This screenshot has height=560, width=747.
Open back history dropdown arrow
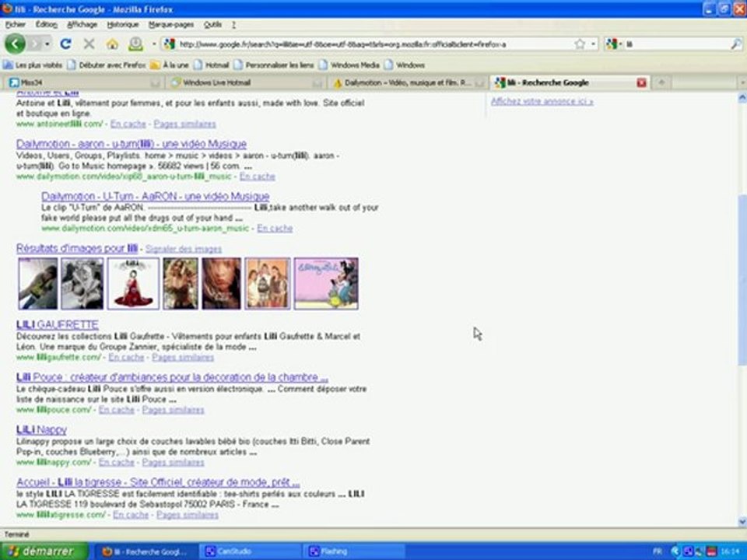click(x=47, y=44)
